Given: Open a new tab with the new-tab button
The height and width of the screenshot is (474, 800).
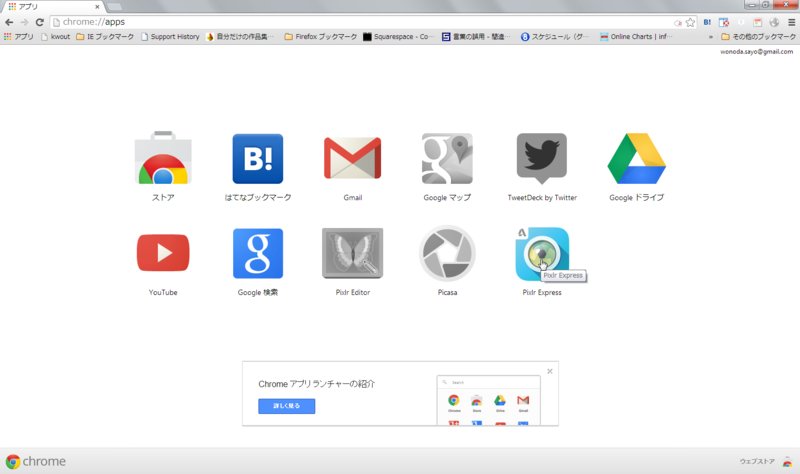Looking at the screenshot, I should point(114,7).
